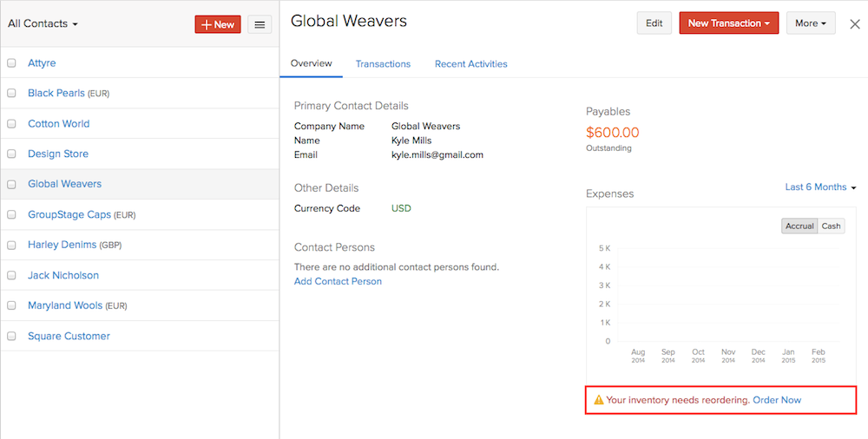
Task: Expand the All Contacts filter dropdown
Action: 43,24
